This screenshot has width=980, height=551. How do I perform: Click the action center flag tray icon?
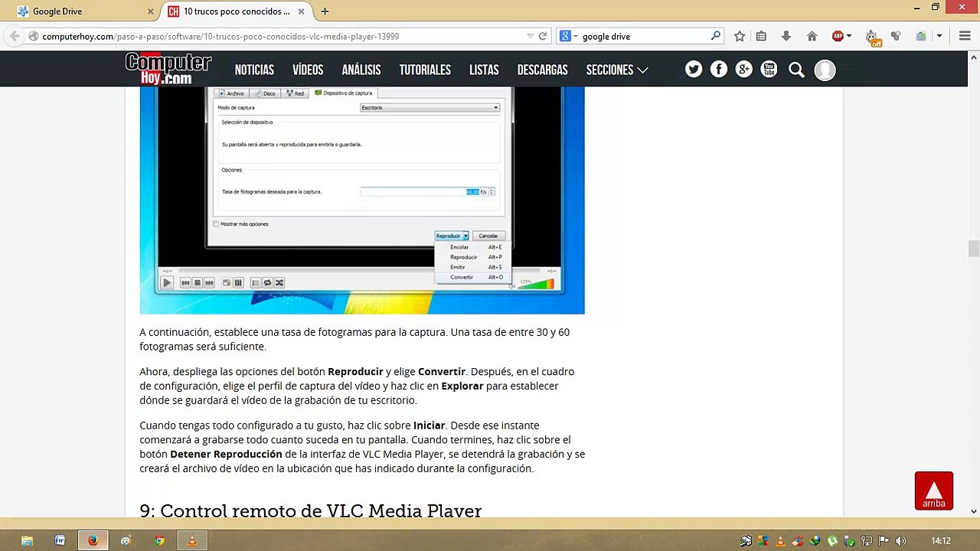coord(884,541)
